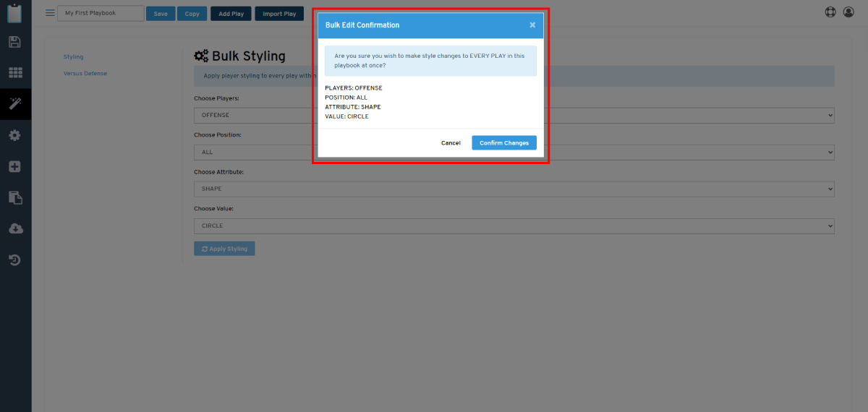Expand the Choose Attribute SHAPE dropdown
Screen dimensions: 868x412
click(x=514, y=189)
